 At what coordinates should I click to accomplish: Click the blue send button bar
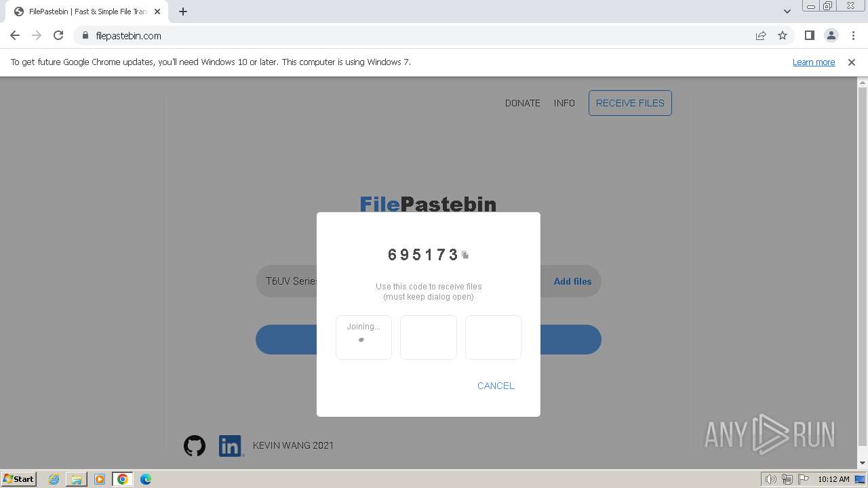coord(428,340)
